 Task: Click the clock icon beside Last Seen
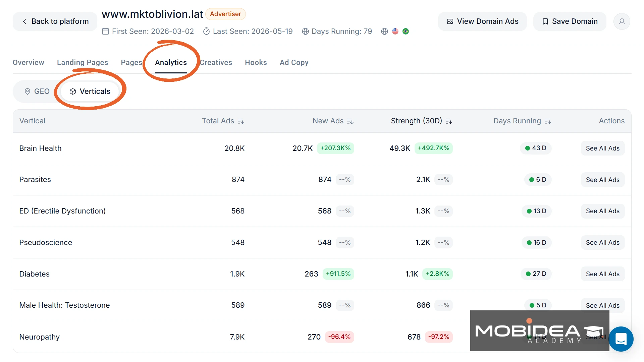[206, 31]
